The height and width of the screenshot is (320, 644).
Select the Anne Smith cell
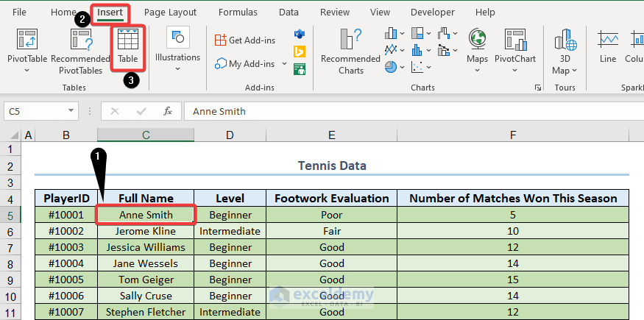click(x=146, y=215)
